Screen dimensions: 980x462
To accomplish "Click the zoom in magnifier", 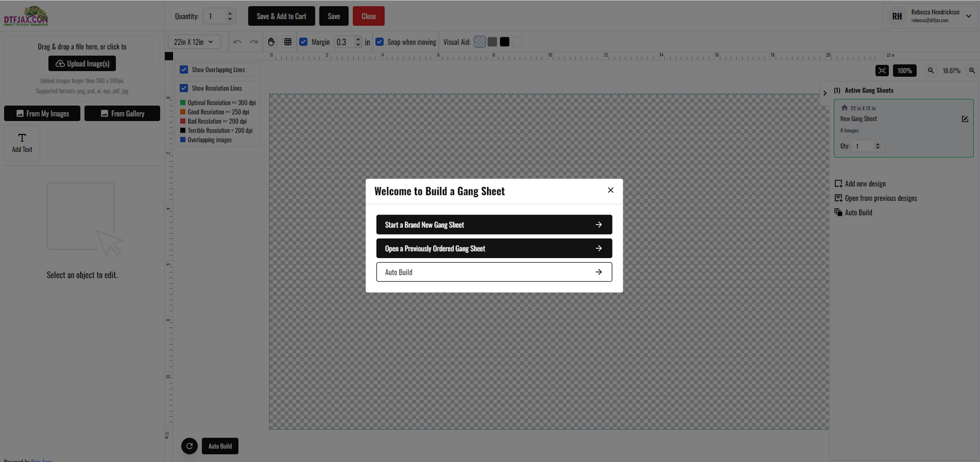I will tap(972, 71).
